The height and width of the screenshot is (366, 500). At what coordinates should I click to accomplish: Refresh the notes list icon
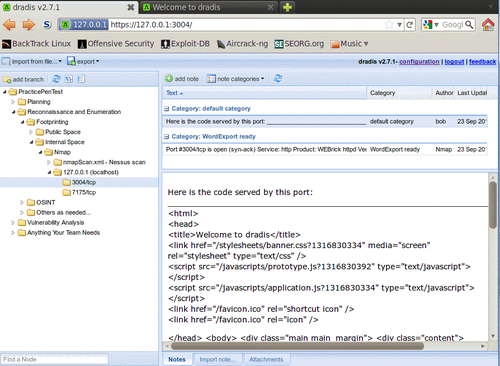[278, 79]
